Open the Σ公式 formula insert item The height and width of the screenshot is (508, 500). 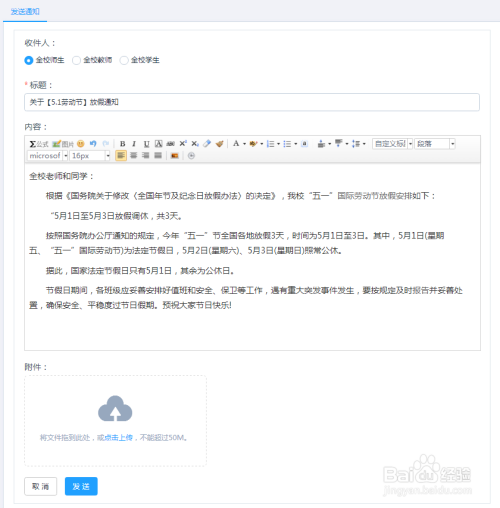click(39, 144)
